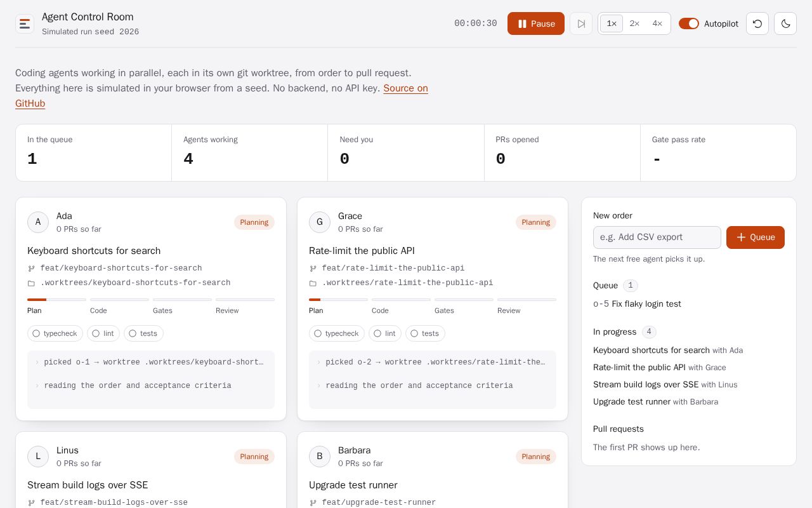This screenshot has width=812, height=508.
Task: Click the 'Agents working' stat card
Action: click(x=250, y=152)
